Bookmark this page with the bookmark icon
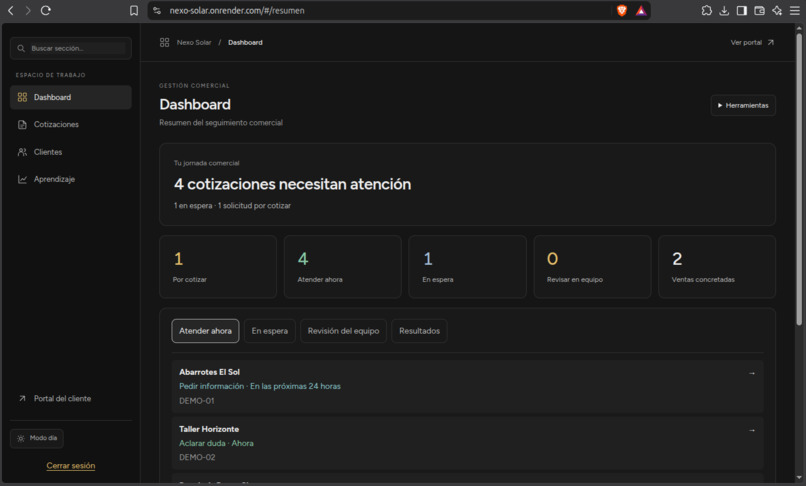The width and height of the screenshot is (806, 486). coord(134,10)
